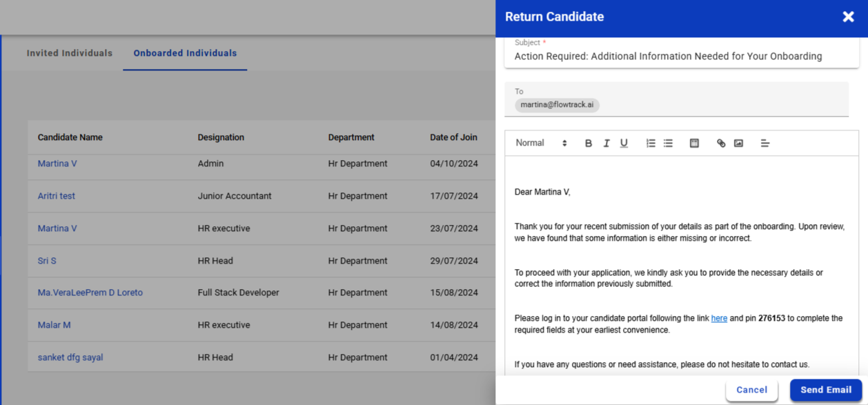Select the Onboarded Individuals tab
The width and height of the screenshot is (868, 405).
(185, 53)
